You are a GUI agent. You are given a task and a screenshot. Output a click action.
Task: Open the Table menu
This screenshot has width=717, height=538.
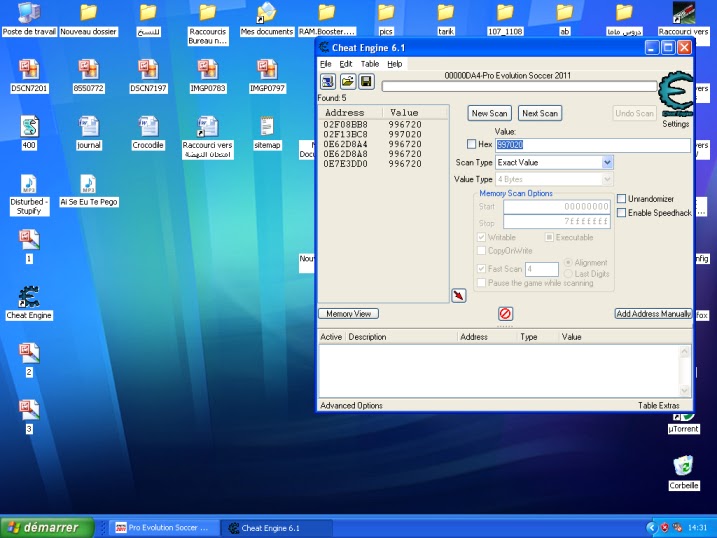pyautogui.click(x=369, y=64)
